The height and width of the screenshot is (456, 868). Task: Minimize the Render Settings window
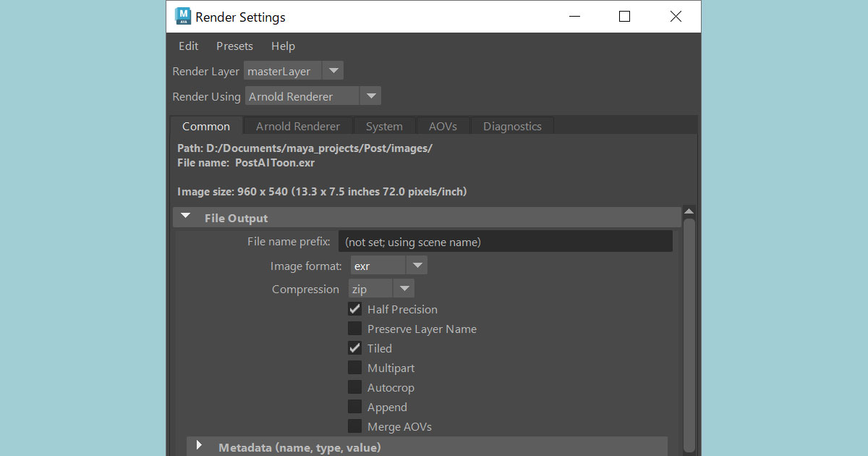click(575, 16)
